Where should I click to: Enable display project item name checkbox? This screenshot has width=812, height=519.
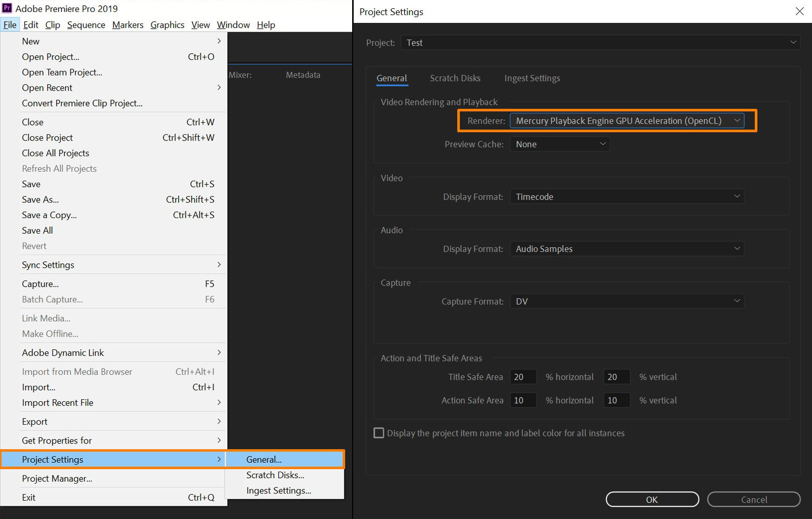(379, 433)
